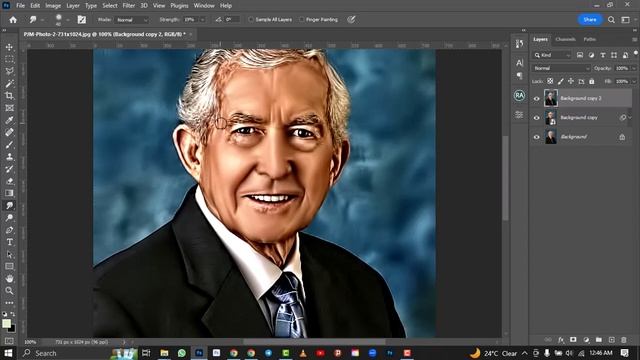
Task: Open the Edit Toolbar ellipsis menu
Action: 9,303
